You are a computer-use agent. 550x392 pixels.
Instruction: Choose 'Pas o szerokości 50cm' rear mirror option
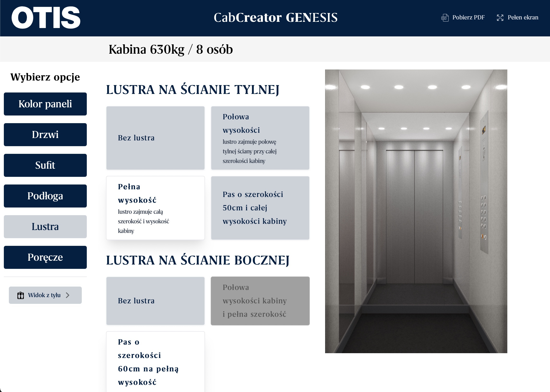pos(260,208)
